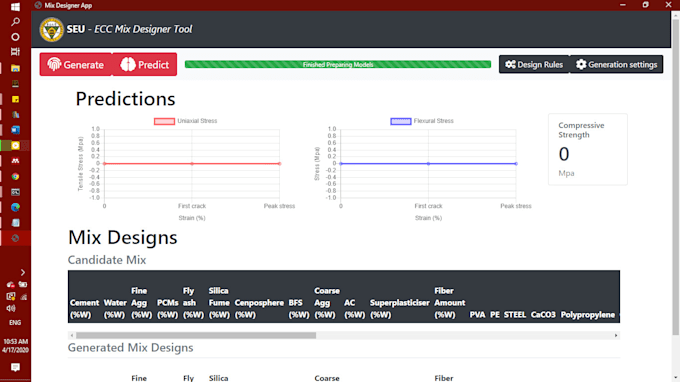Click the Compressive Strength value 0
680x382 pixels.
point(564,154)
